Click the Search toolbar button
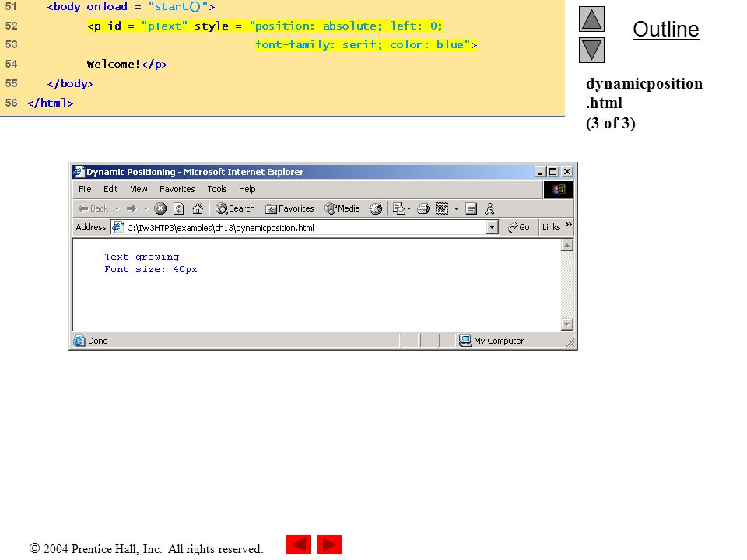This screenshot has width=747, height=560. point(235,208)
